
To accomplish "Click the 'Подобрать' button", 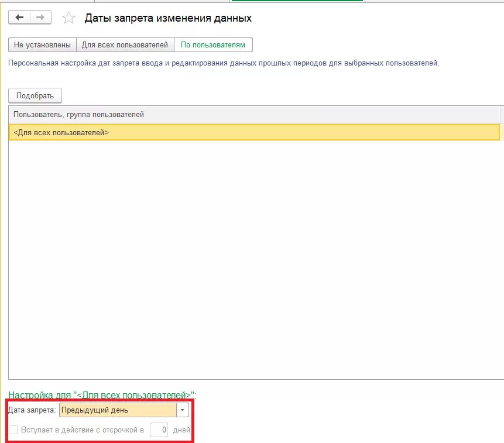I will 35,96.
